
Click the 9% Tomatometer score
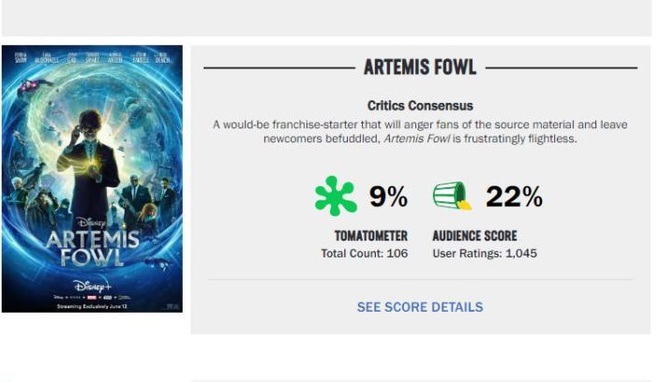coord(388,196)
